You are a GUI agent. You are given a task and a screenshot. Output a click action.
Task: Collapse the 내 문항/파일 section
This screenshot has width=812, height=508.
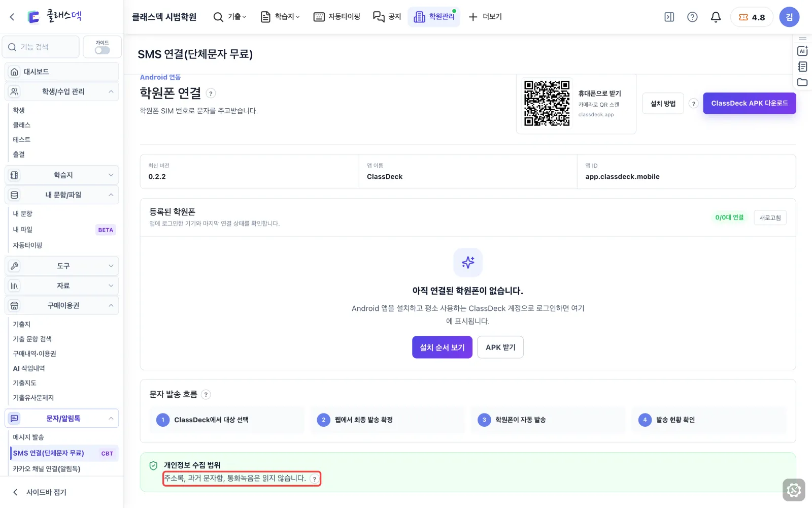(x=61, y=195)
